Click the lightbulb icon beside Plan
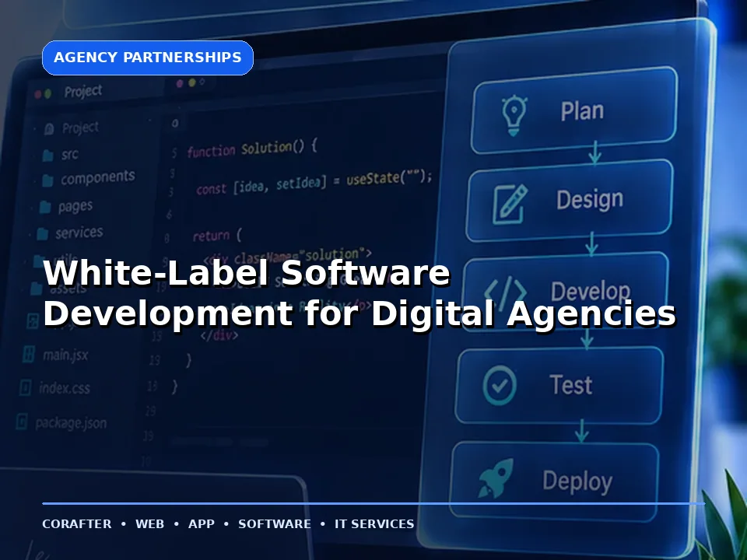Viewport: 747px width, 560px height. pos(514,115)
